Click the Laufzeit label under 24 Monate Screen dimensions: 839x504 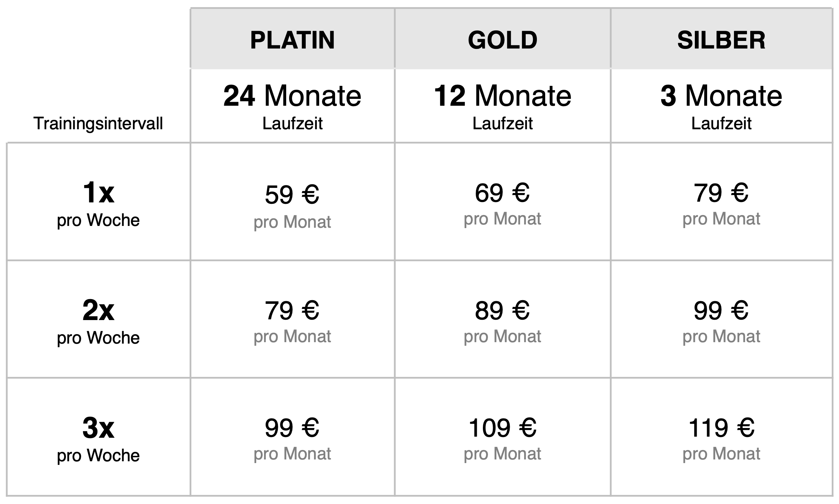[x=292, y=123]
